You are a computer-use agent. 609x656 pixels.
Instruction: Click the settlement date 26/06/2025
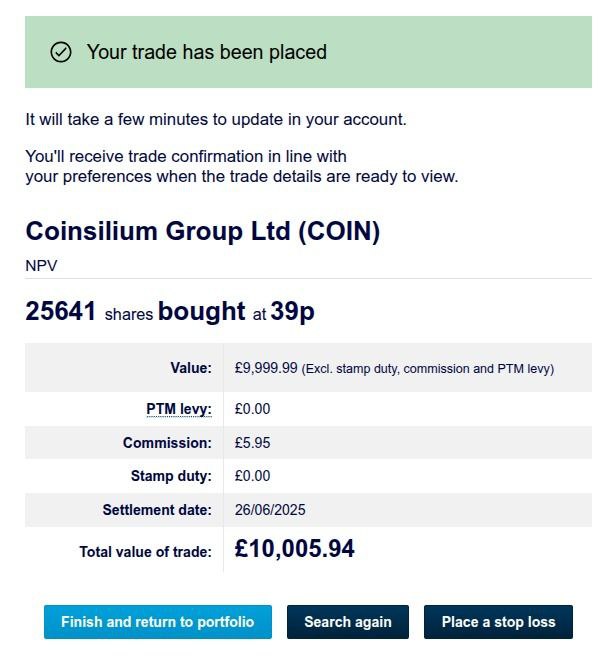coord(270,510)
